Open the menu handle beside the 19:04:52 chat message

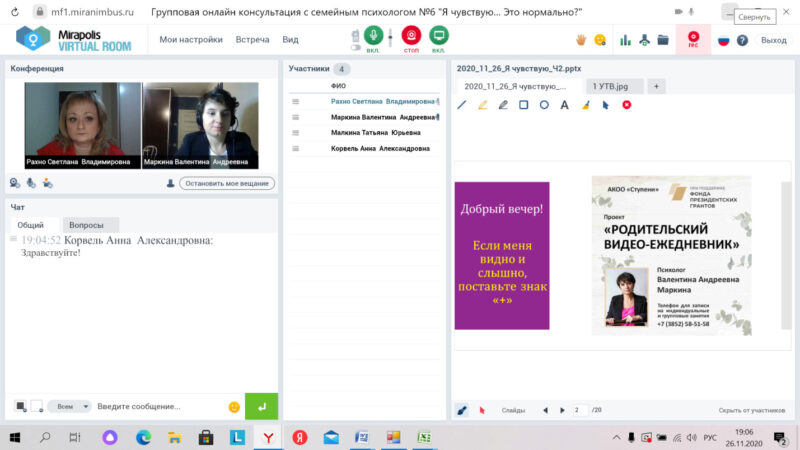pyautogui.click(x=13, y=239)
